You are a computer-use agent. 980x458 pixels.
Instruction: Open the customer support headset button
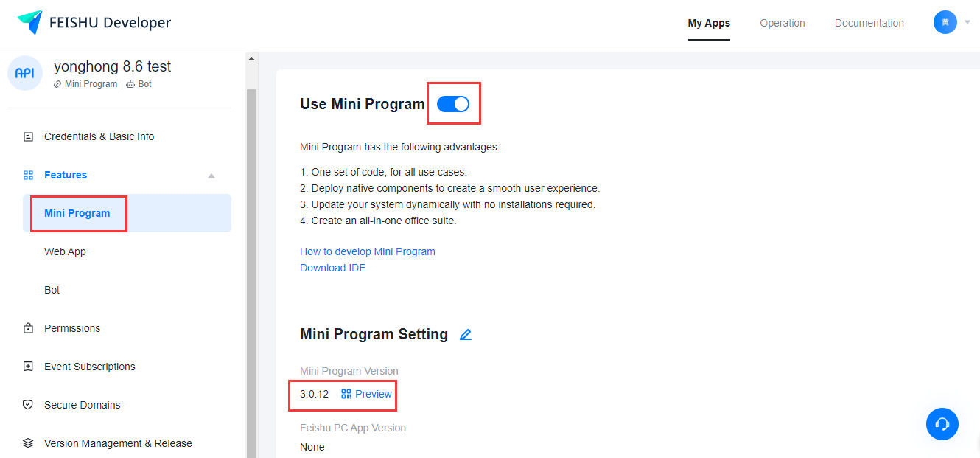(942, 424)
